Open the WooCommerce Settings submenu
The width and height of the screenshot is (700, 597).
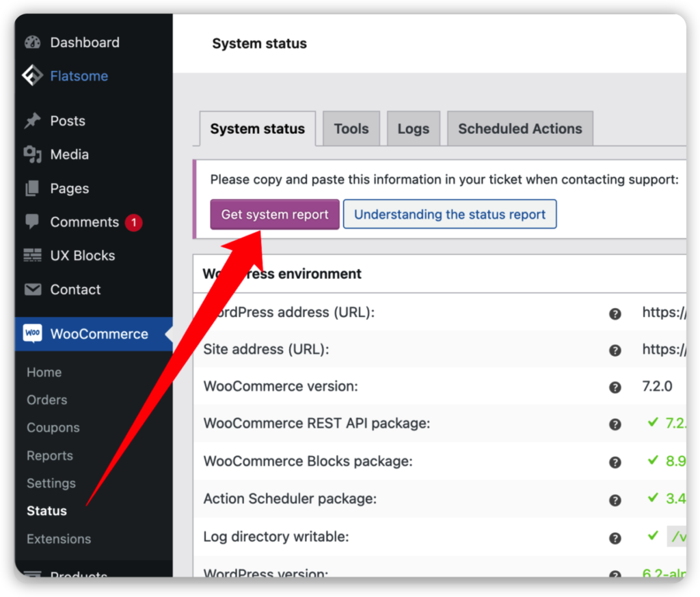point(51,483)
